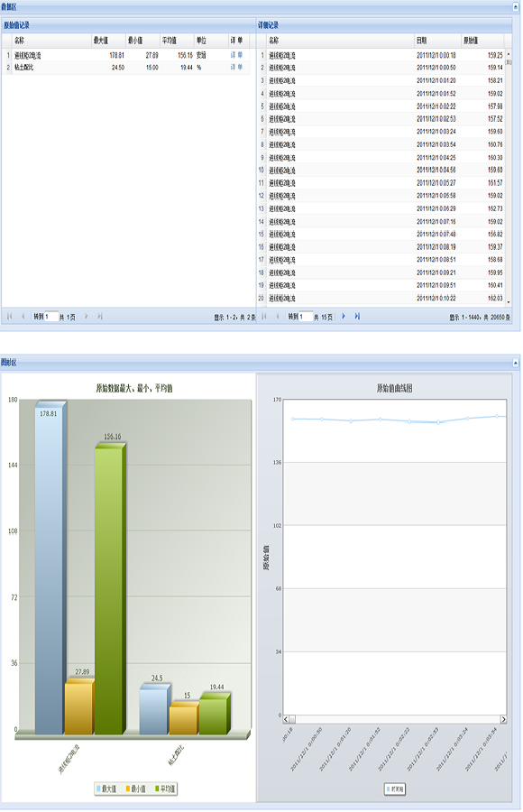Toggle green average value legend item
The height and width of the screenshot is (812, 523).
coord(165,789)
